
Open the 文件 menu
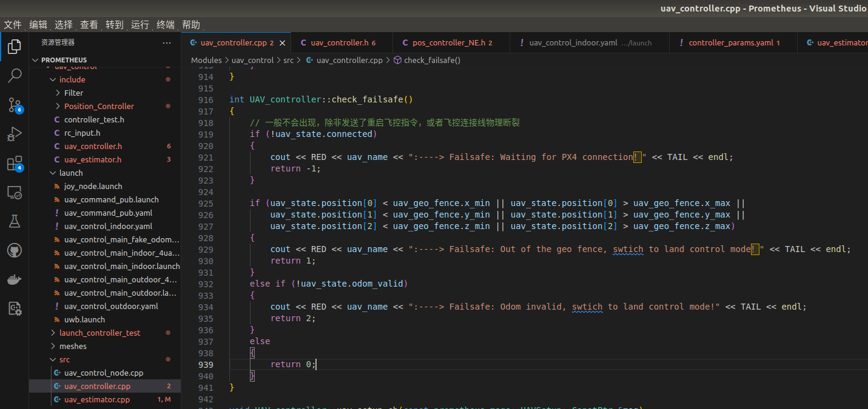point(13,25)
